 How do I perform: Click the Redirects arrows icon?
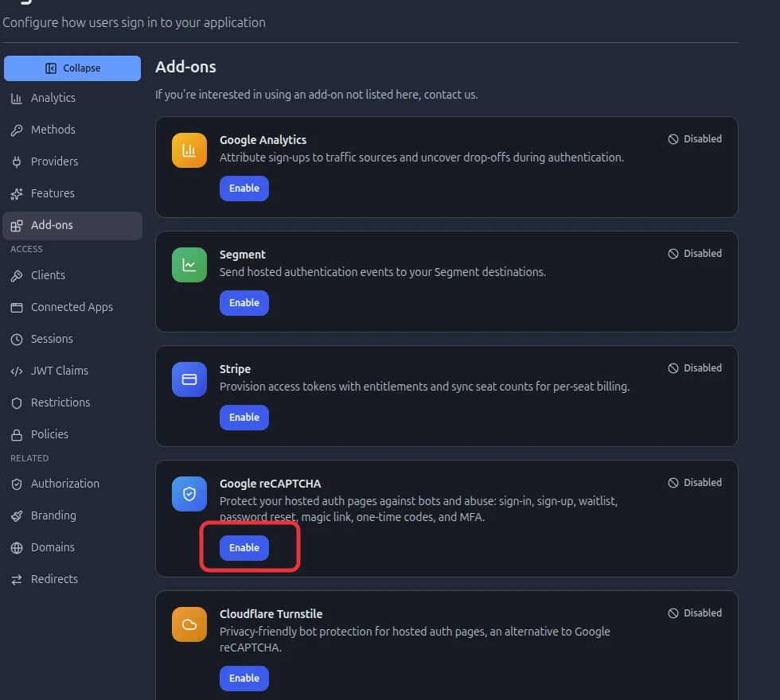(17, 580)
